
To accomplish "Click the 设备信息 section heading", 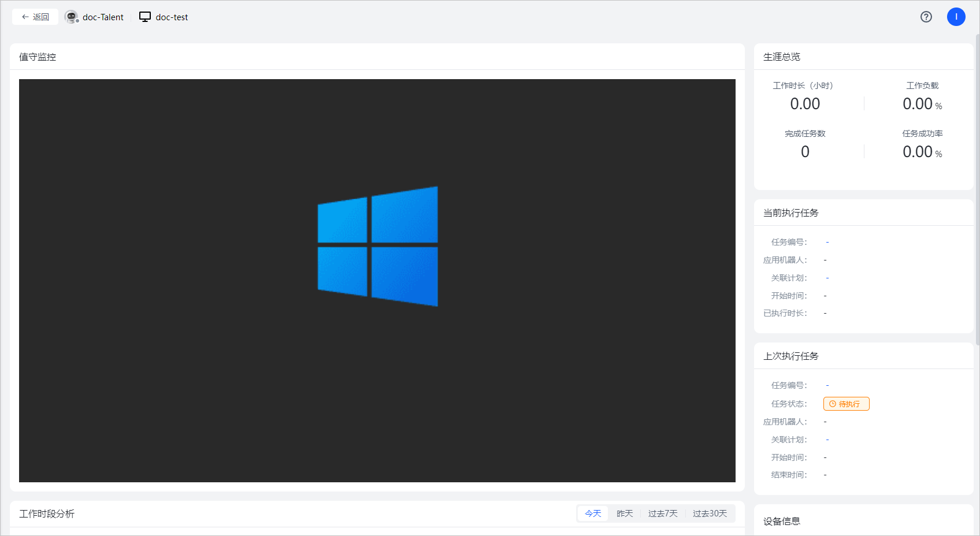I will pos(781,521).
